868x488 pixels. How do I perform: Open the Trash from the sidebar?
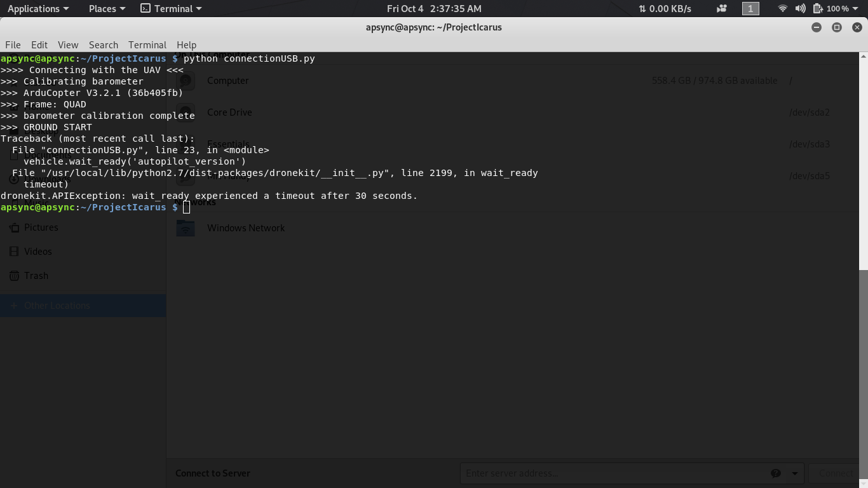click(34, 275)
